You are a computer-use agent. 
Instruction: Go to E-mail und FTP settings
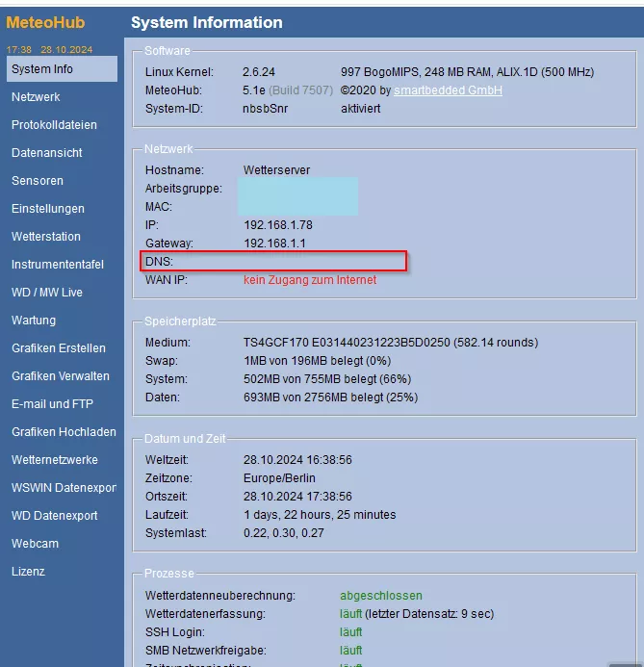[52, 403]
